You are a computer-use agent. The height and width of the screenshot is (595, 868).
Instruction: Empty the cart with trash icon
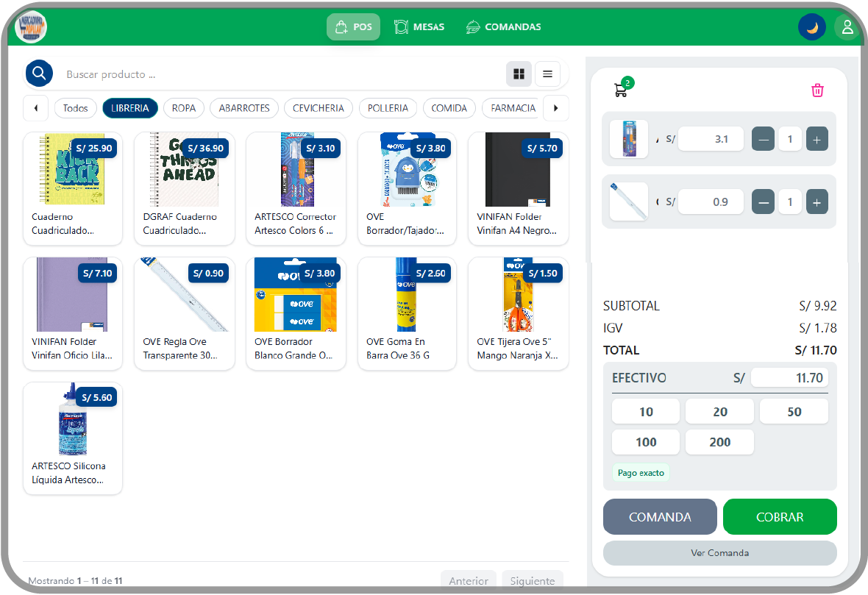click(817, 90)
